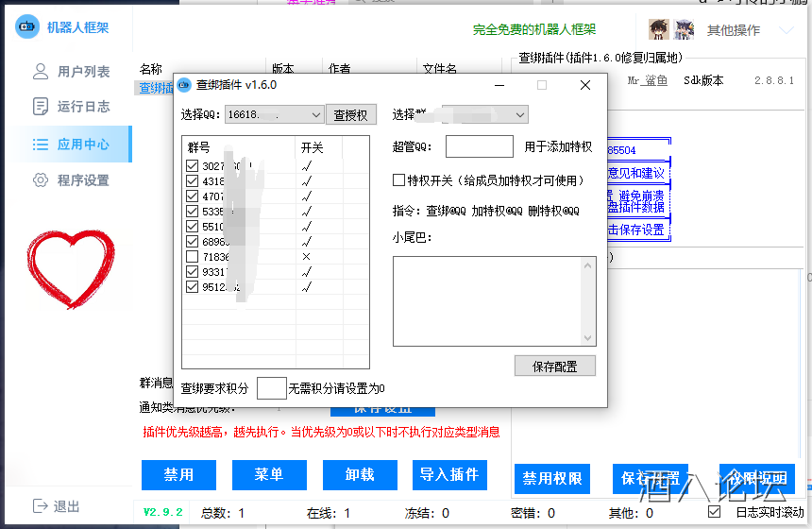Image resolution: width=812 pixels, height=529 pixels.
Task: Toggle the 特权开关 privilege checkbox
Action: [398, 179]
